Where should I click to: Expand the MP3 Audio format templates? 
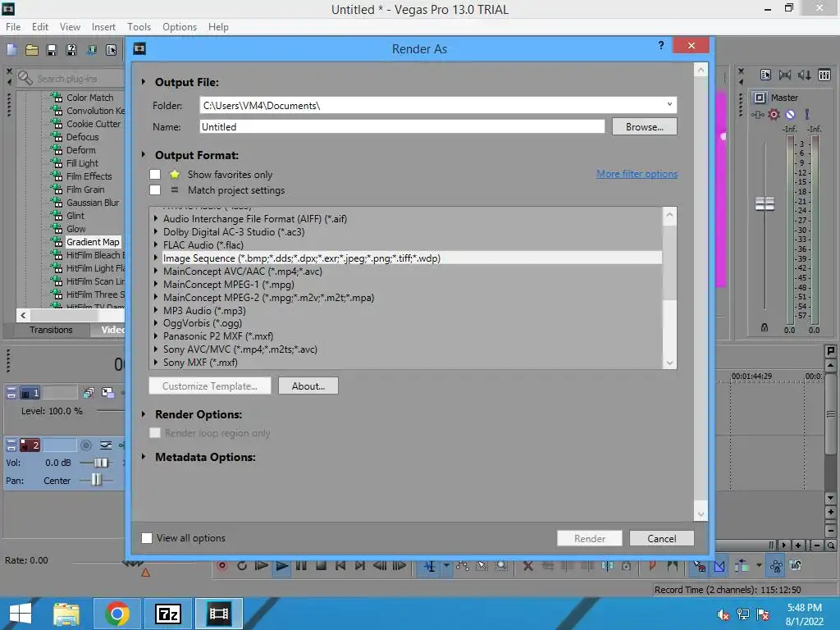tap(156, 311)
